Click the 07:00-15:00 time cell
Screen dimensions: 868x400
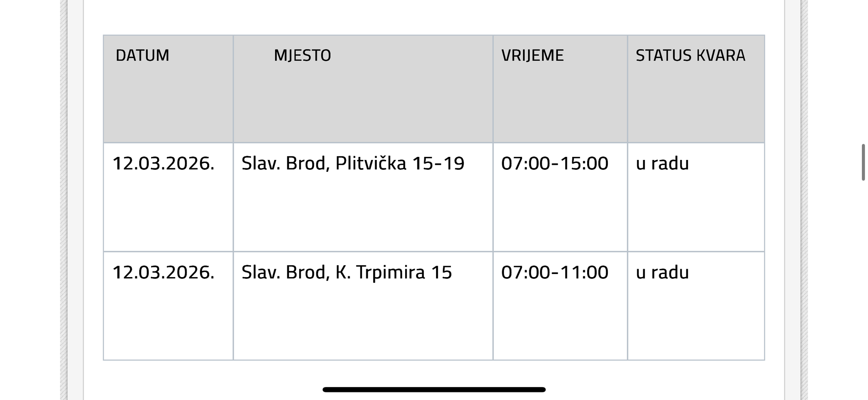click(554, 163)
